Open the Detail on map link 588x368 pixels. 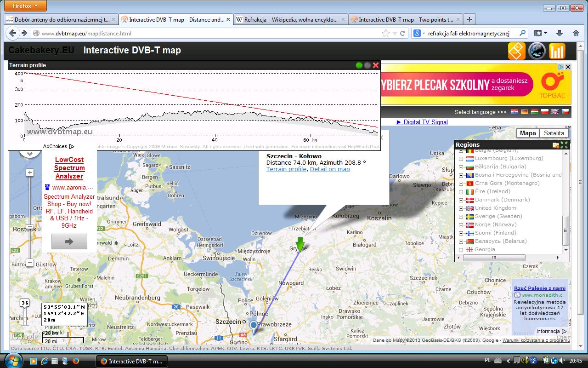pyautogui.click(x=330, y=169)
